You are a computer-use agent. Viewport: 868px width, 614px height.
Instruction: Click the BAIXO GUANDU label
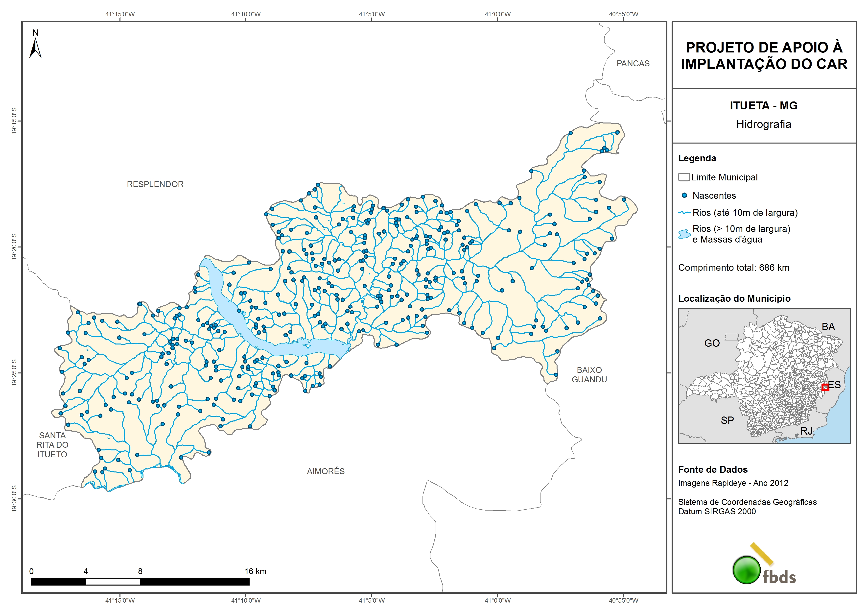pyautogui.click(x=589, y=374)
